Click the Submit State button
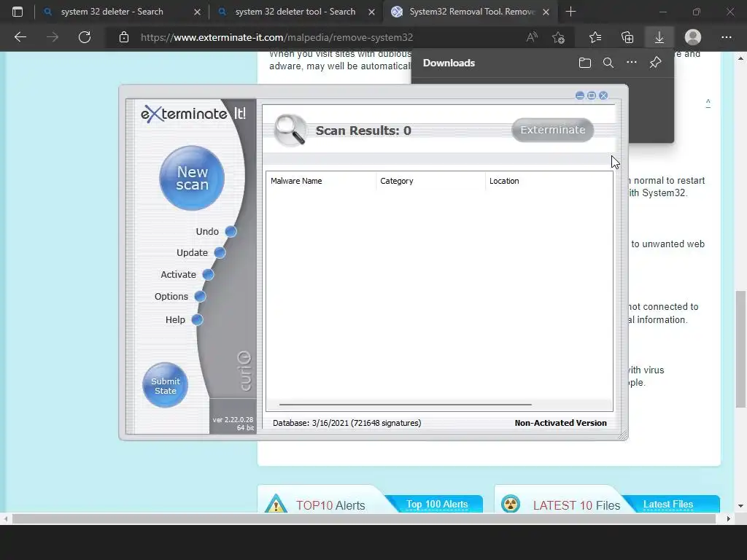 [x=166, y=385]
